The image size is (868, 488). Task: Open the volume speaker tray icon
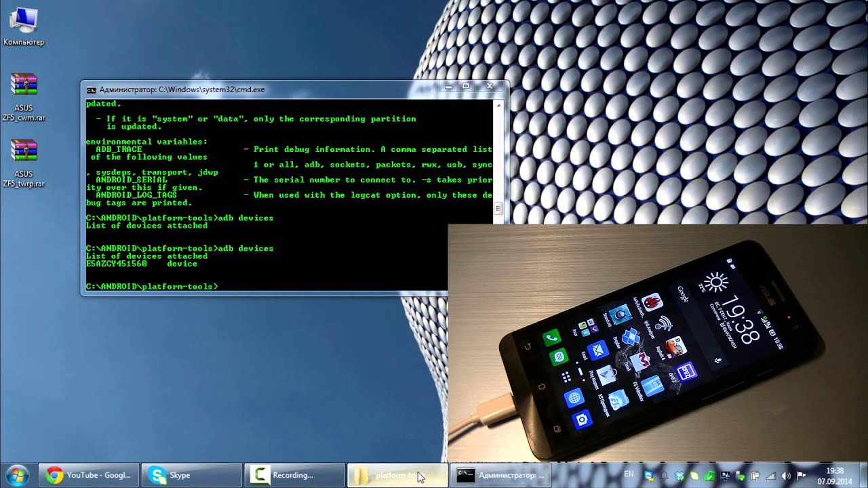click(786, 476)
